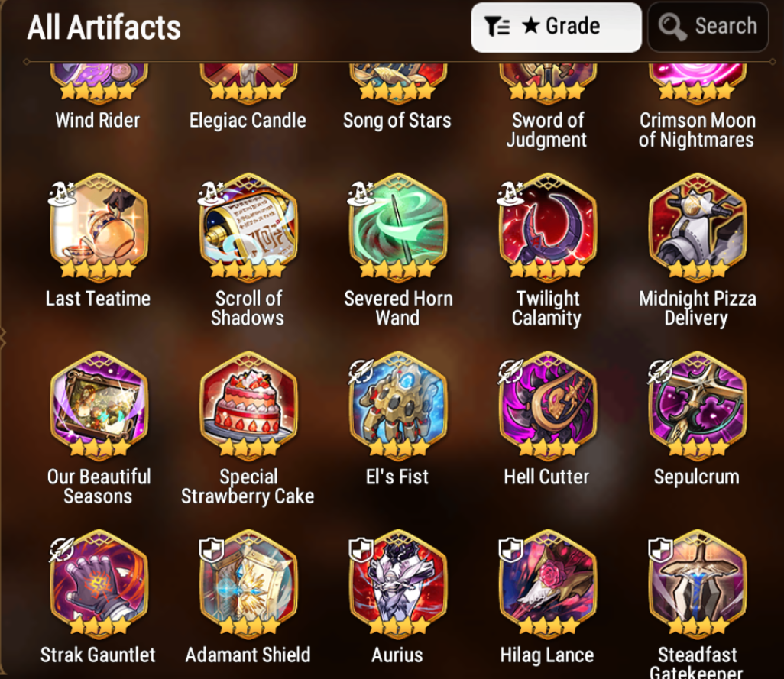784x679 pixels.
Task: Click the Search field
Action: click(x=708, y=27)
